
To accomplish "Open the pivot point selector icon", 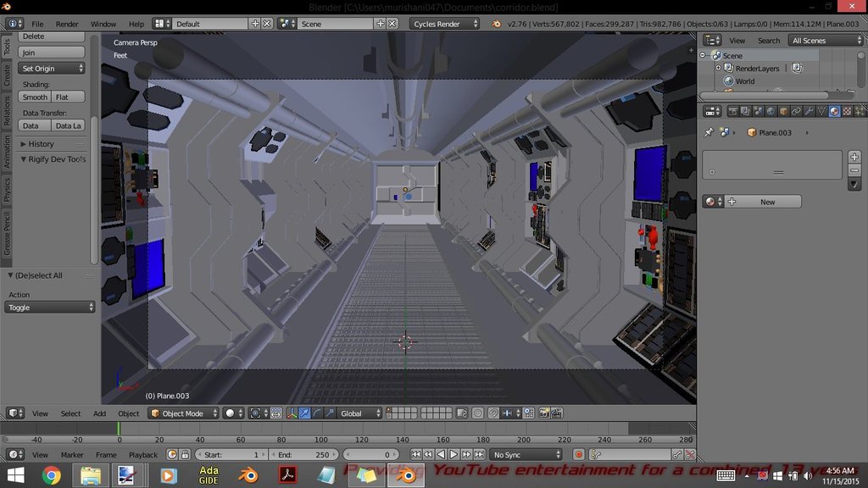I will coord(259,413).
